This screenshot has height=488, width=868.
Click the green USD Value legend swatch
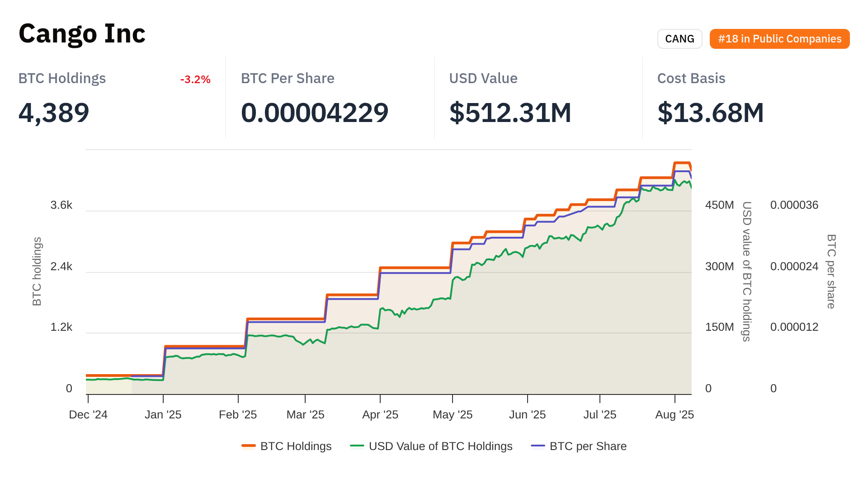click(x=357, y=446)
